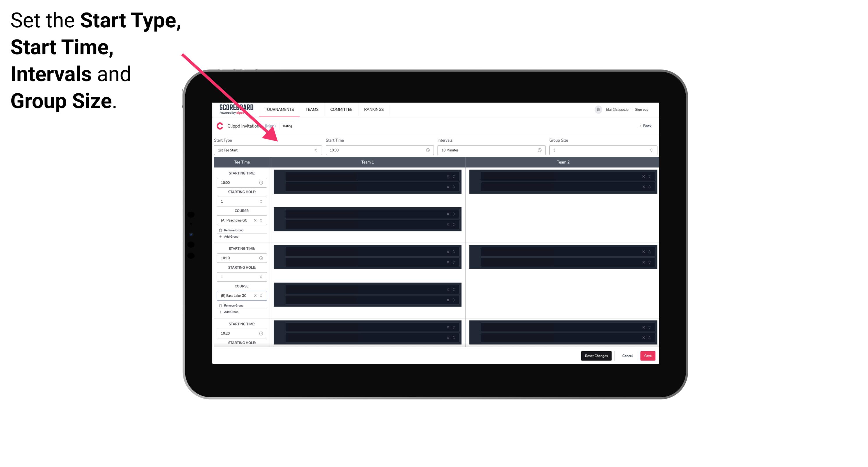The height and width of the screenshot is (467, 868).
Task: Click the Start Time input field
Action: tap(379, 150)
